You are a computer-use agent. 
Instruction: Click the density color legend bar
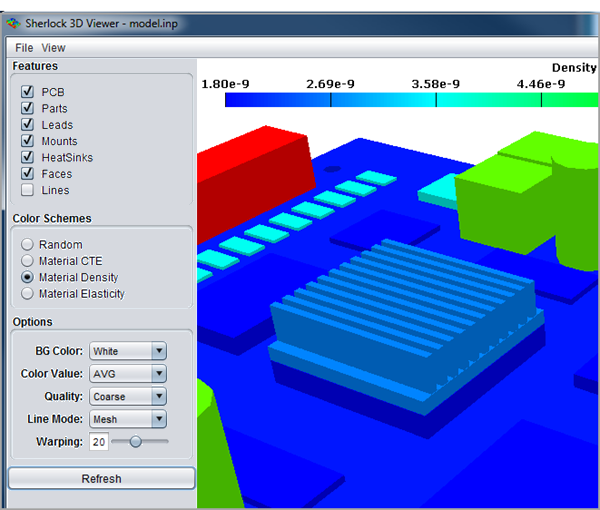click(x=411, y=100)
